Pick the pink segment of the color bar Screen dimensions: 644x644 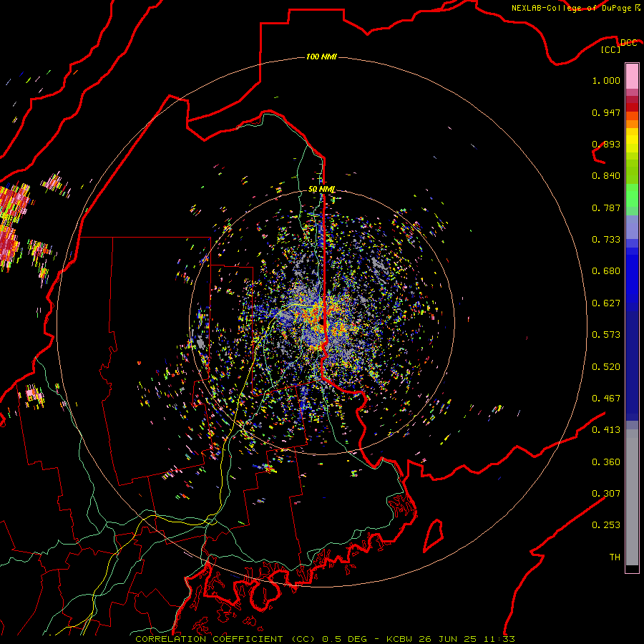click(x=632, y=76)
